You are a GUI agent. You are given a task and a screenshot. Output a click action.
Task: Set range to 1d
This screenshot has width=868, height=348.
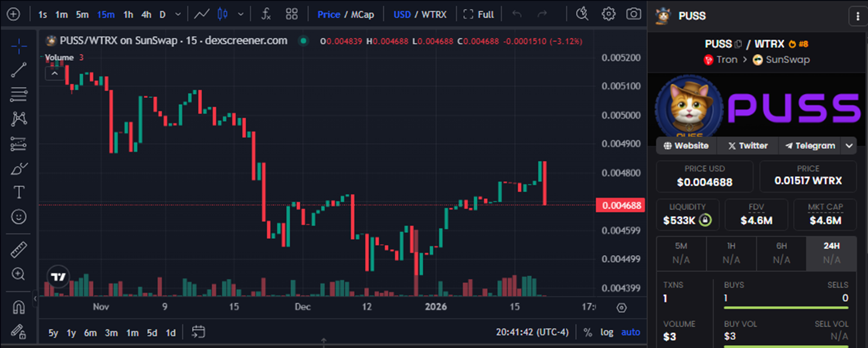pyautogui.click(x=170, y=333)
